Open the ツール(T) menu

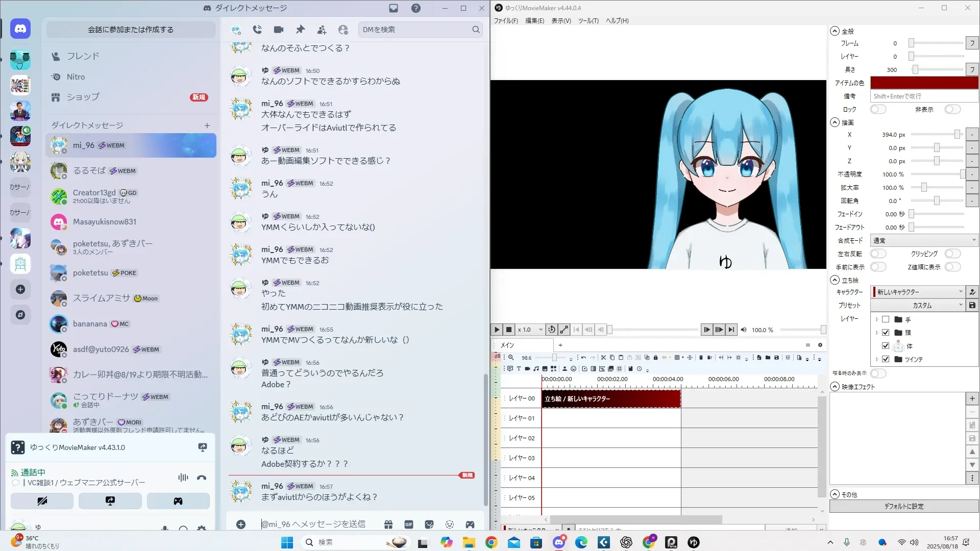pos(588,21)
